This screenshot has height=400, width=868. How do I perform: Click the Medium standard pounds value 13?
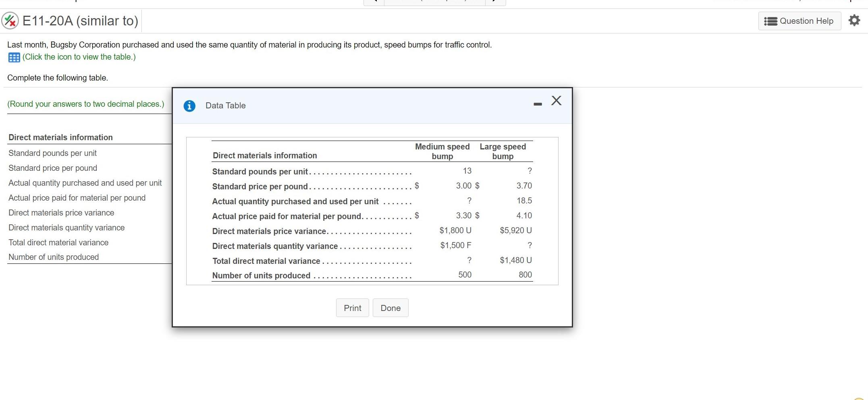tap(467, 171)
